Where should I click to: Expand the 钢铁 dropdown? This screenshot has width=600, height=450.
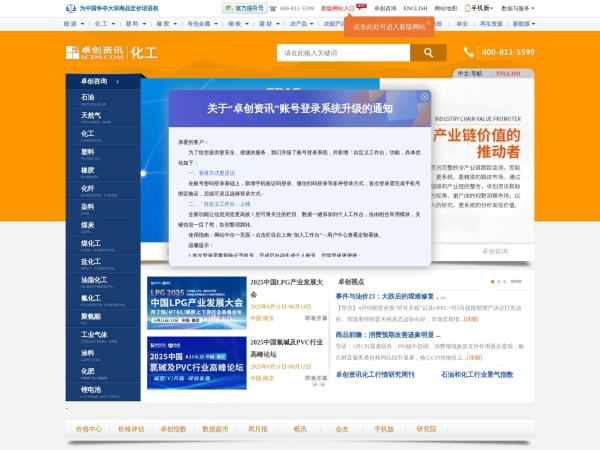click(x=238, y=24)
